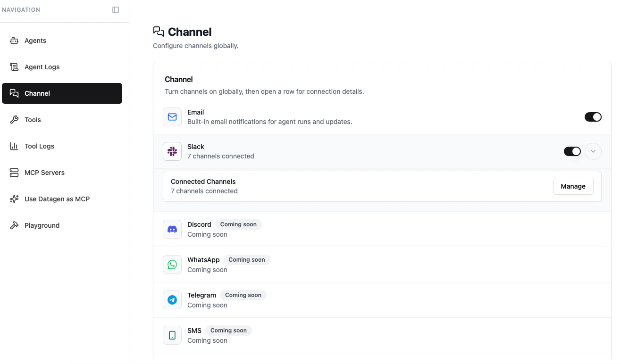This screenshot has width=621, height=364.
Task: Click "Configure channels globally." subtitle
Action: coord(196,46)
